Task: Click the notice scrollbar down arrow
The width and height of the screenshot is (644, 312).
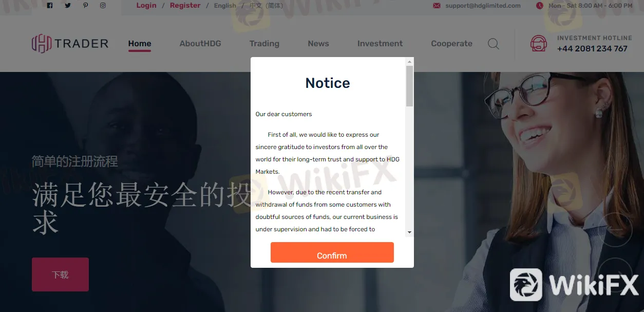Action: (x=409, y=232)
